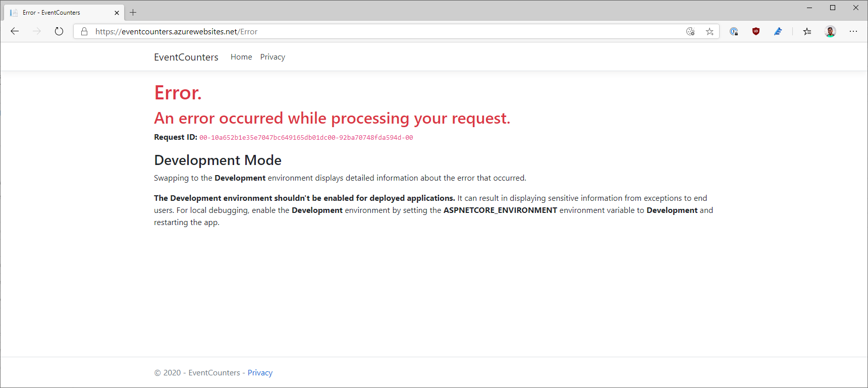Close the Error - EventCounters tab
868x388 pixels.
117,13
